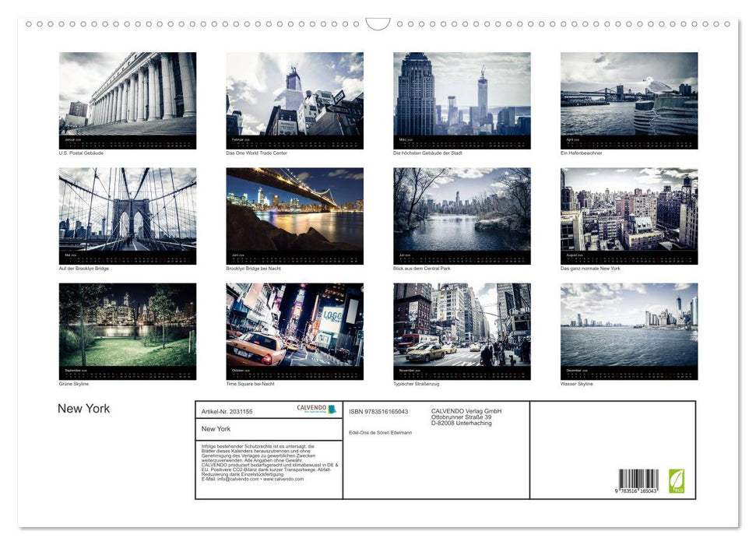Image resolution: width=756 pixels, height=545 pixels.
Task: View the September Grüne Skyline thumbnail
Action: tap(127, 332)
